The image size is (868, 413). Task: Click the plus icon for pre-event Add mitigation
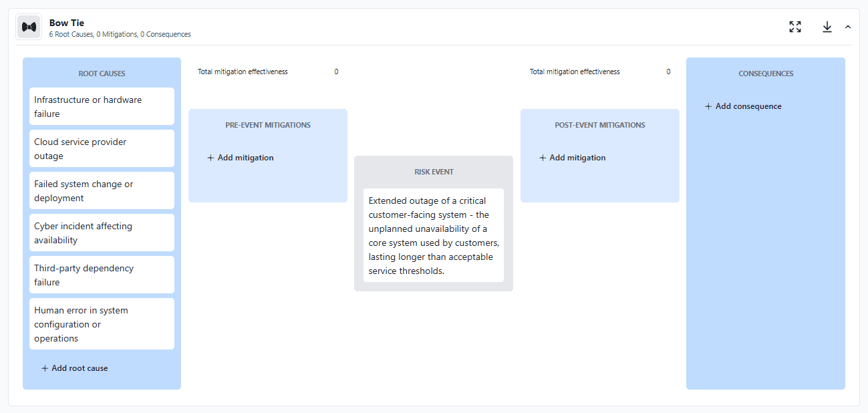[209, 157]
